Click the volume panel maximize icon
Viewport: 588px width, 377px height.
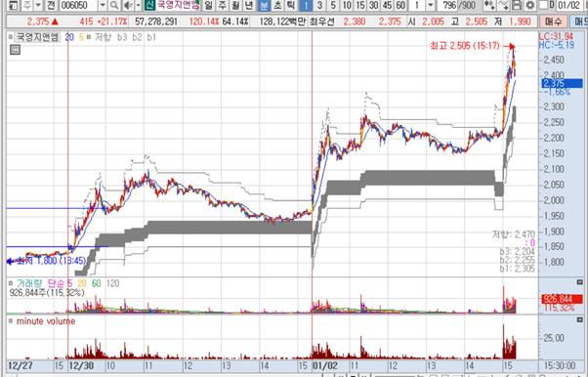click(580, 281)
